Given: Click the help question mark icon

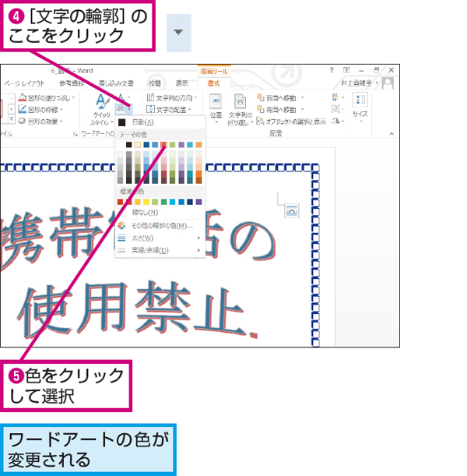Looking at the screenshot, I should pyautogui.click(x=332, y=70).
